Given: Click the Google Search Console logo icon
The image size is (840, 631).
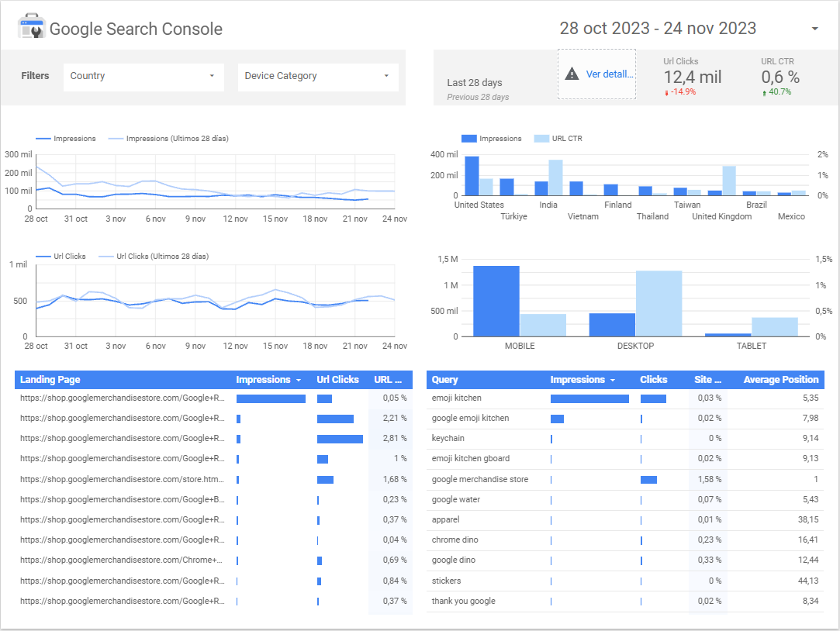Looking at the screenshot, I should pyautogui.click(x=32, y=27).
